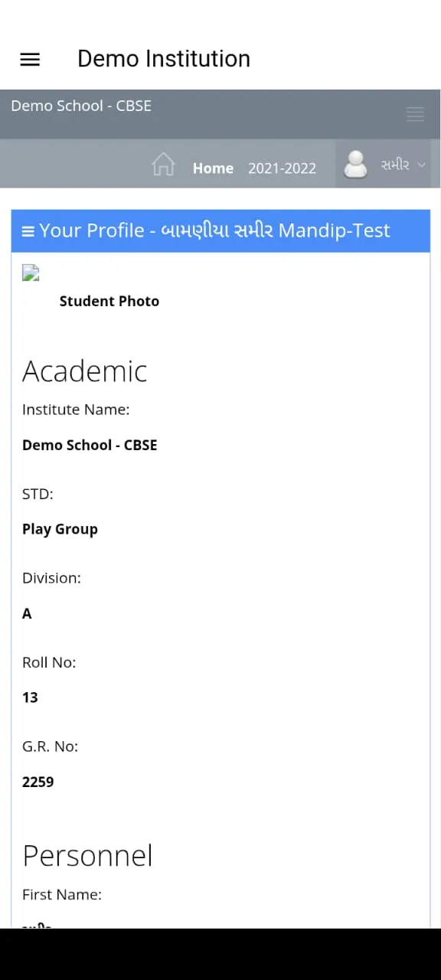
Task: Click the Your Profile panel menu icon
Action: point(28,231)
